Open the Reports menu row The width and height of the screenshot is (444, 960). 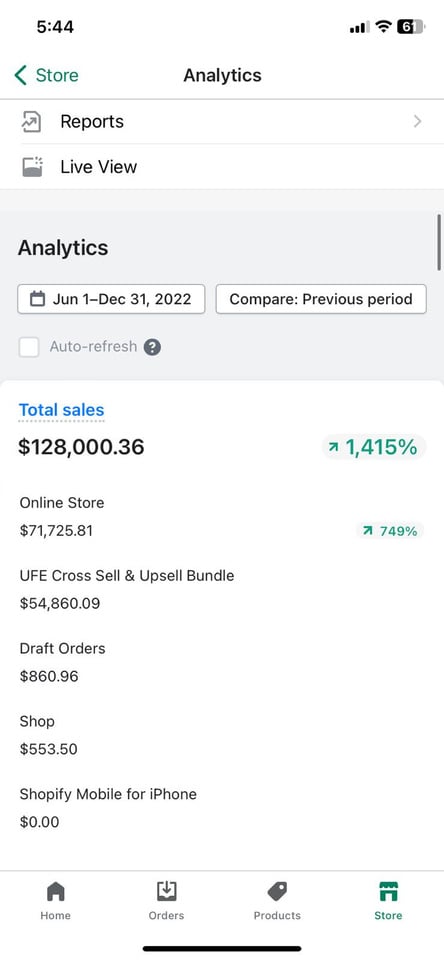click(222, 121)
